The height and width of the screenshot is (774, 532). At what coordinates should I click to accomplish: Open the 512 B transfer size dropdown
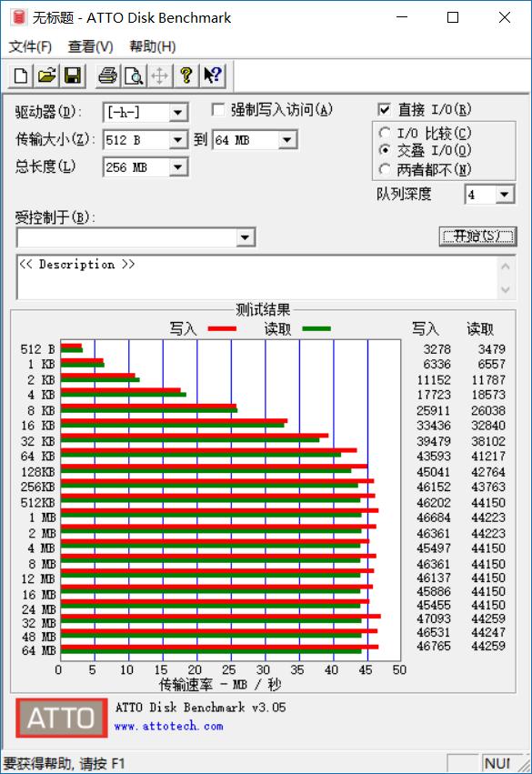177,140
